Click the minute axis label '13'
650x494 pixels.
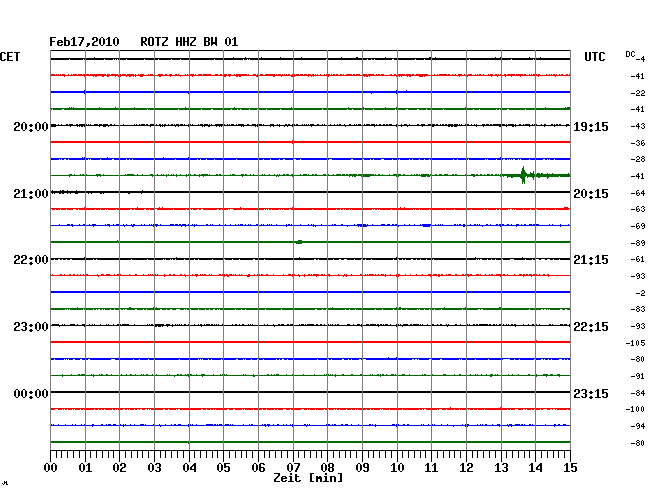501,468
